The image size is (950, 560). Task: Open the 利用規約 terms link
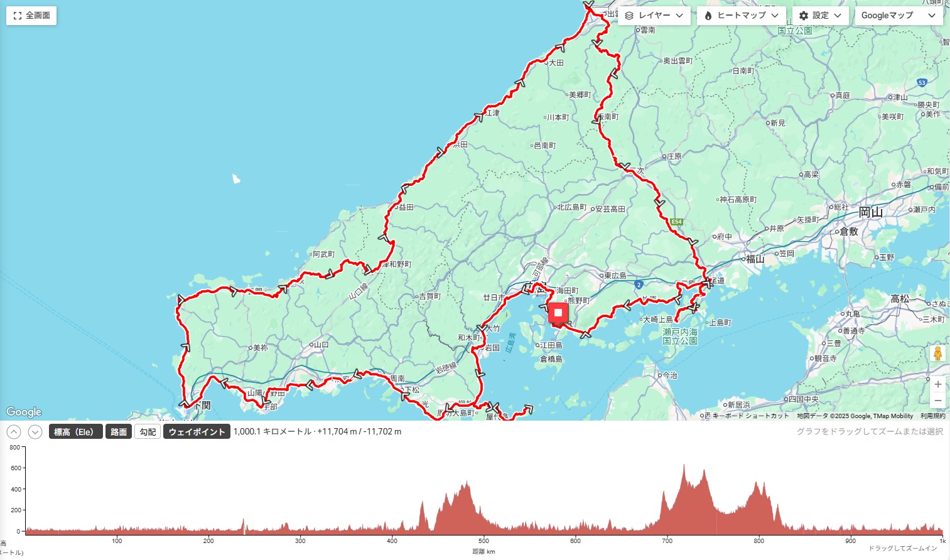[x=932, y=416]
